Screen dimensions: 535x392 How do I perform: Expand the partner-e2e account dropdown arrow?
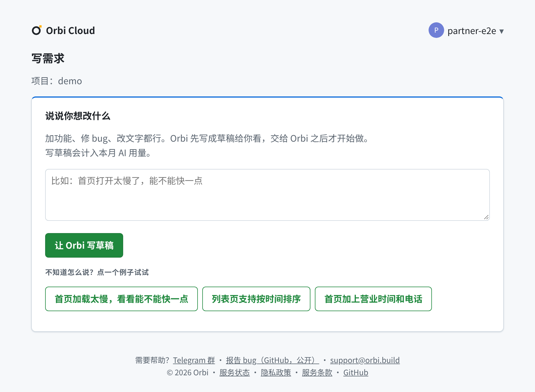click(x=502, y=31)
